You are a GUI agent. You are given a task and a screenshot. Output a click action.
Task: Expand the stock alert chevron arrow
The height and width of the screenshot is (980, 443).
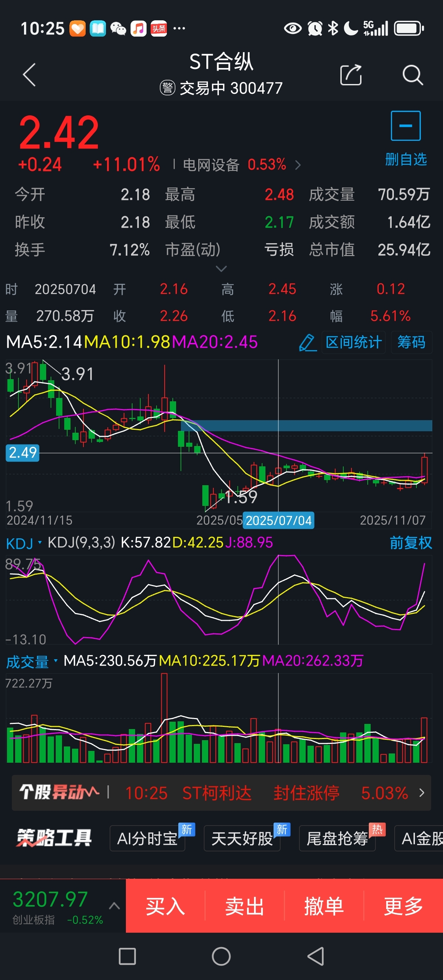[422, 793]
